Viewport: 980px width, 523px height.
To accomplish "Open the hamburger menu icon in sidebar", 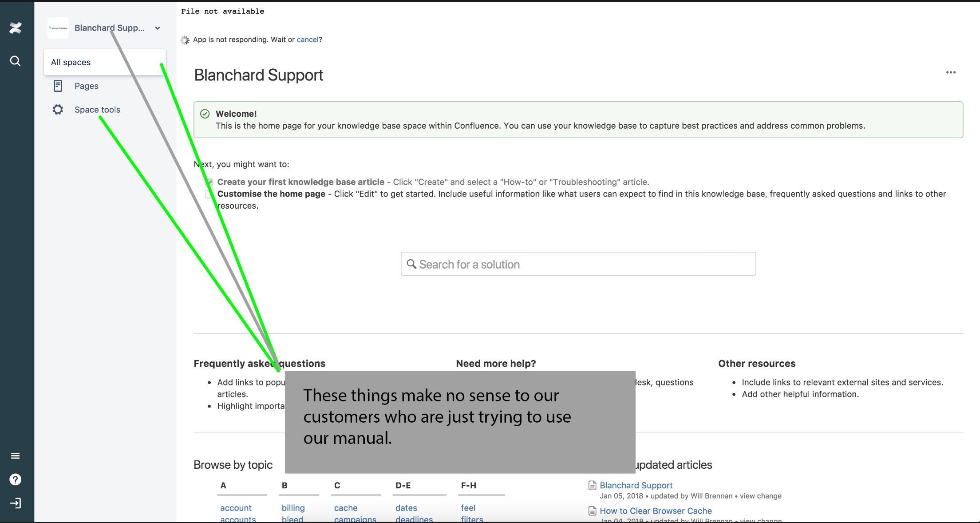I will point(15,456).
